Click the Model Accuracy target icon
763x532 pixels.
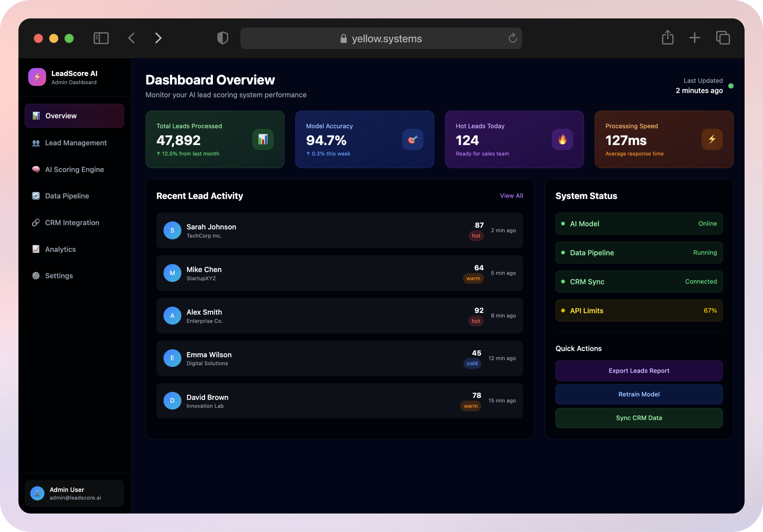[412, 139]
